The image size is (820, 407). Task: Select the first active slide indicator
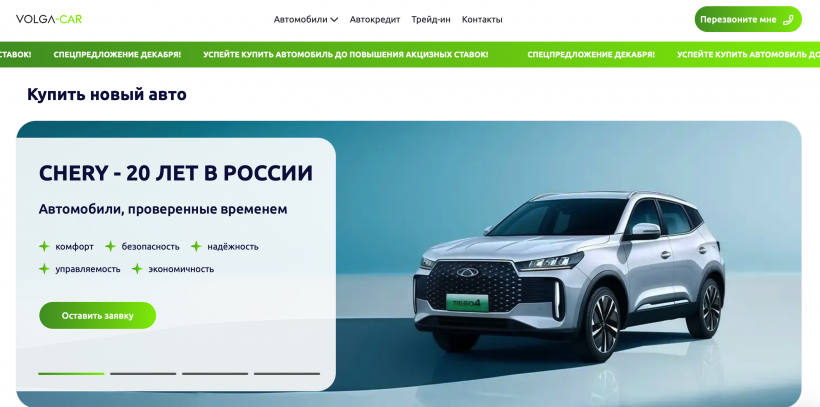pos(71,374)
